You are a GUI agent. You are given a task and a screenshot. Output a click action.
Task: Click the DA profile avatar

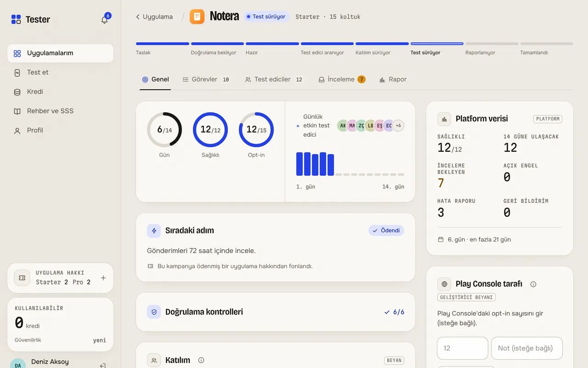click(18, 364)
